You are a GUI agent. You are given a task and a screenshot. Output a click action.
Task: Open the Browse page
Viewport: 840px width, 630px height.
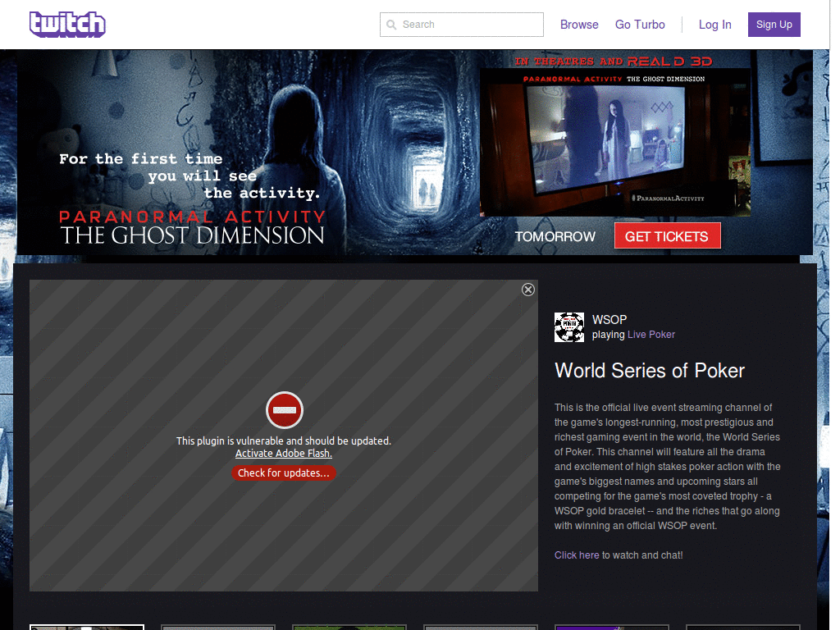(x=579, y=25)
